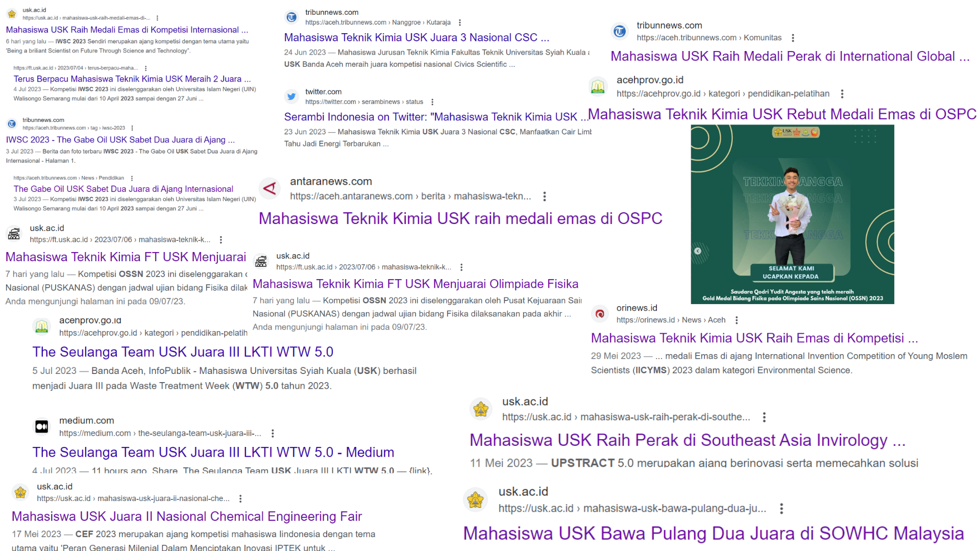Click ft.usk.ac.id favicon beside Menjuarai result on left
This screenshot has height=551, width=980.
[14, 234]
